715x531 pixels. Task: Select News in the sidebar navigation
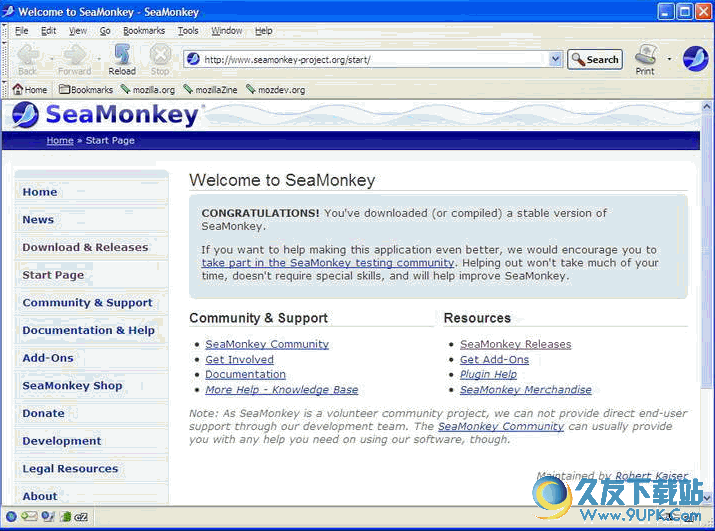38,219
